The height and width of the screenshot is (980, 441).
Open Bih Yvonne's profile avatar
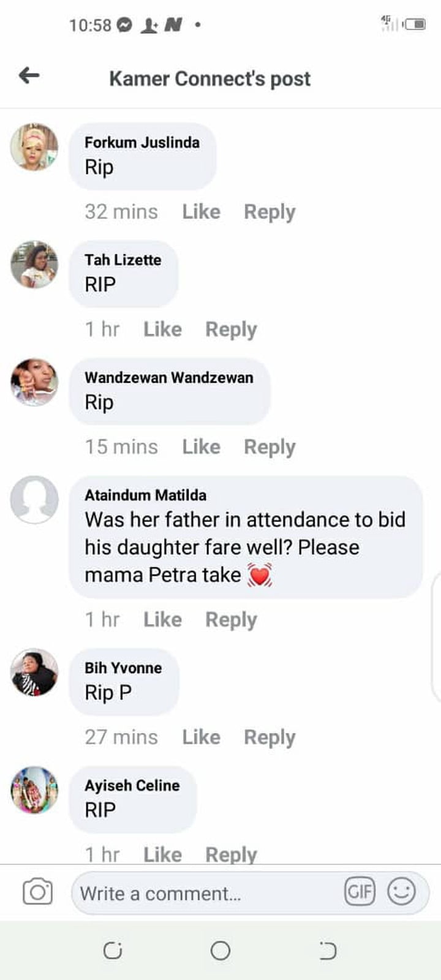click(34, 673)
